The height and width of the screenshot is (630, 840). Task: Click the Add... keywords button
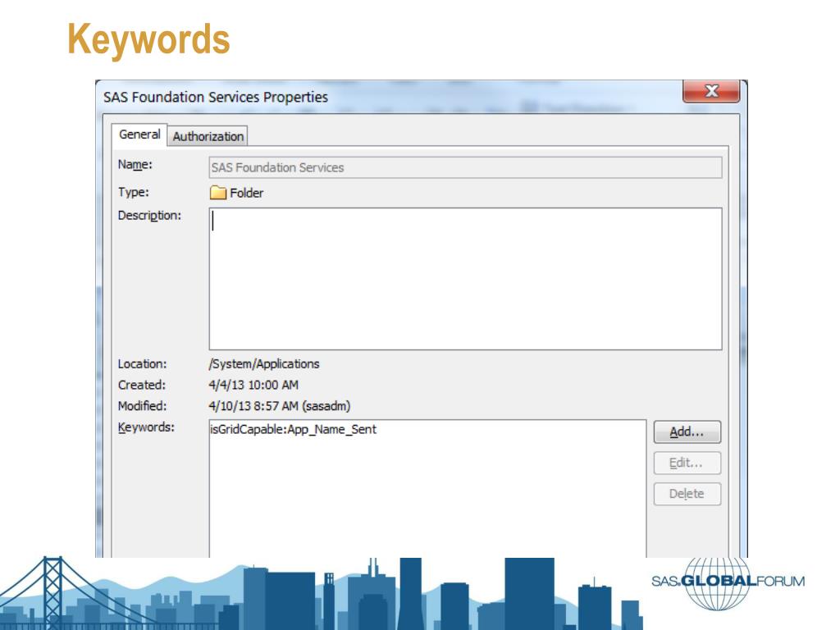(x=687, y=431)
